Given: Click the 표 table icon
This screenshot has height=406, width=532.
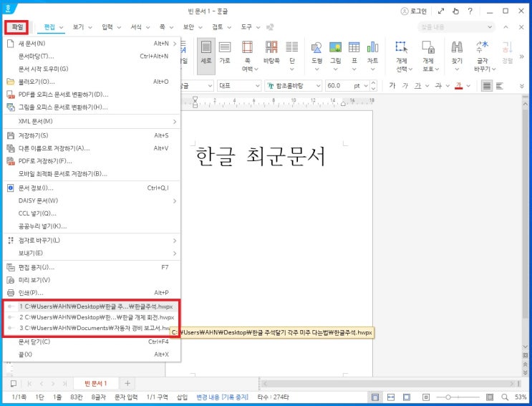Looking at the screenshot, I should 354,47.
